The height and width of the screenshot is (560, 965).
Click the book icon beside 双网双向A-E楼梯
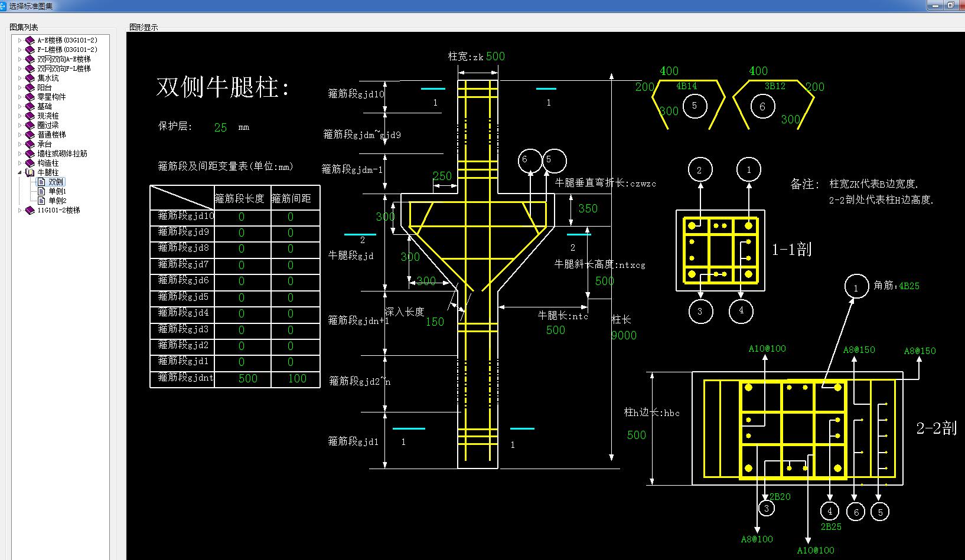[30, 59]
